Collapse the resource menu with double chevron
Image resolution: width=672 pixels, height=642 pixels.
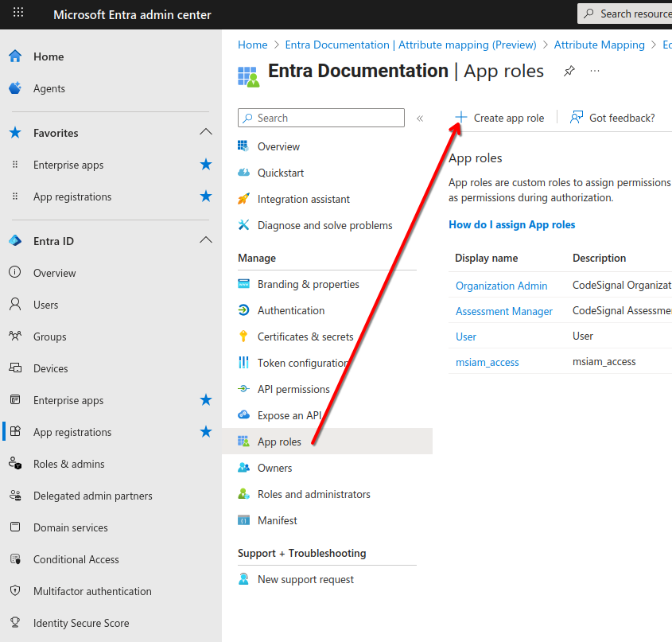[x=420, y=119]
